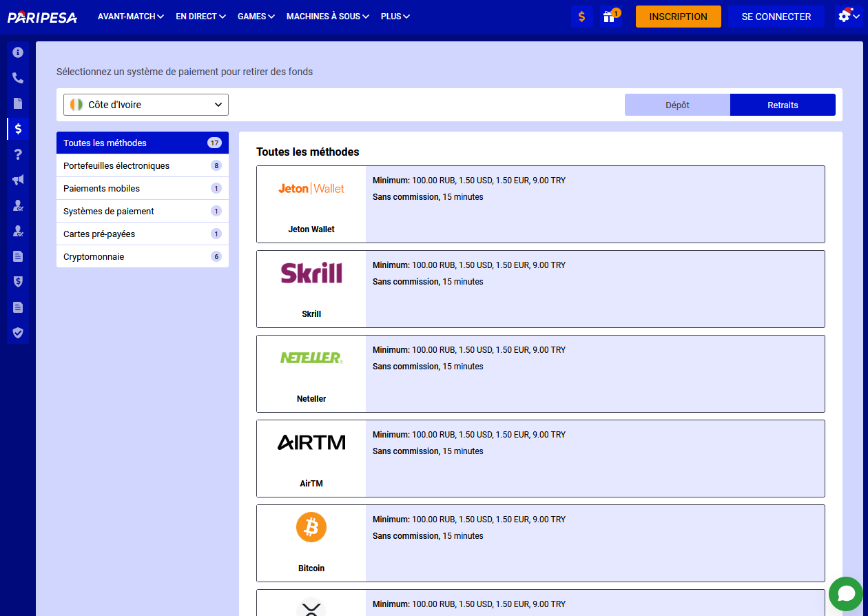Click the dollar payments icon in header
The width and height of the screenshot is (868, 616).
[582, 17]
